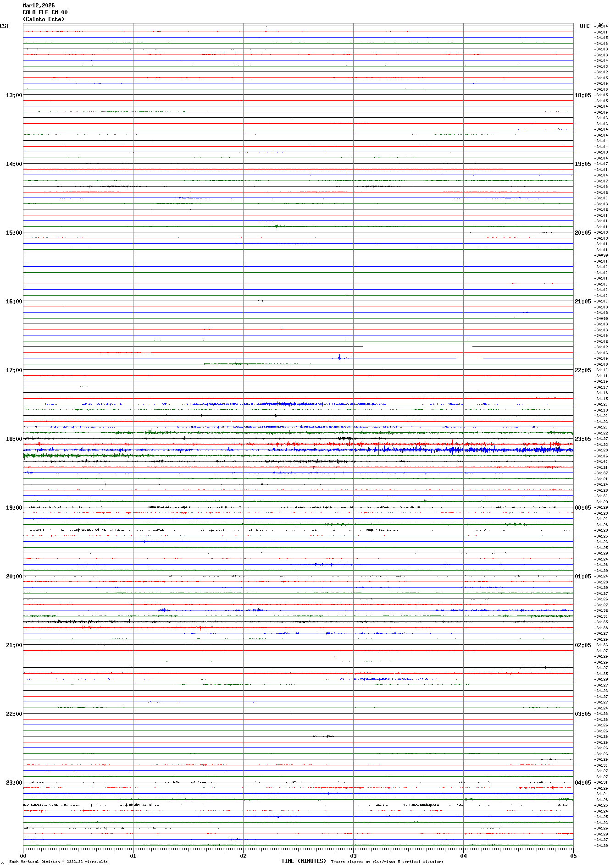Select the 03 minute tick on x-axis
This screenshot has height=868, width=610.
(353, 856)
